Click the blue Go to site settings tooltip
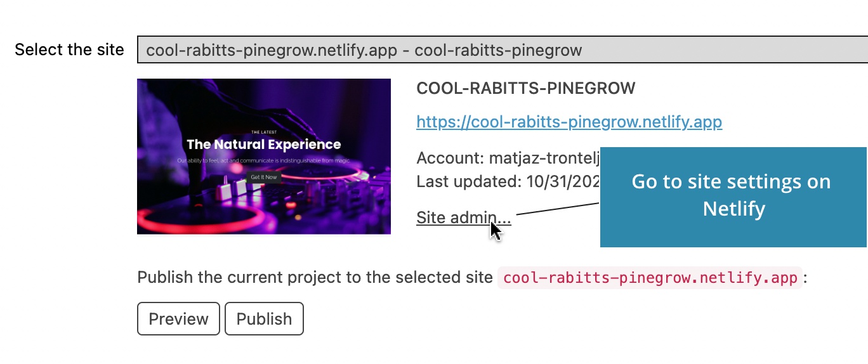The image size is (868, 364). coord(733,197)
